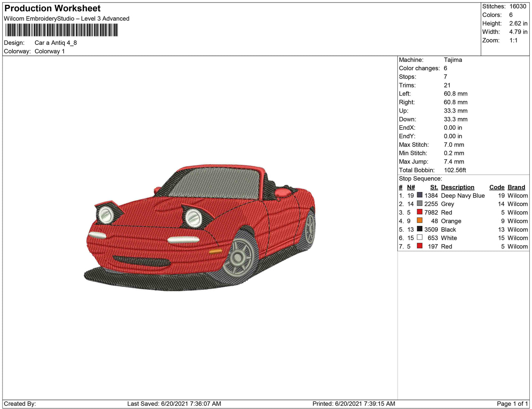532x409 pixels.
Task: Select the White thread color swatch
Action: pyautogui.click(x=419, y=237)
